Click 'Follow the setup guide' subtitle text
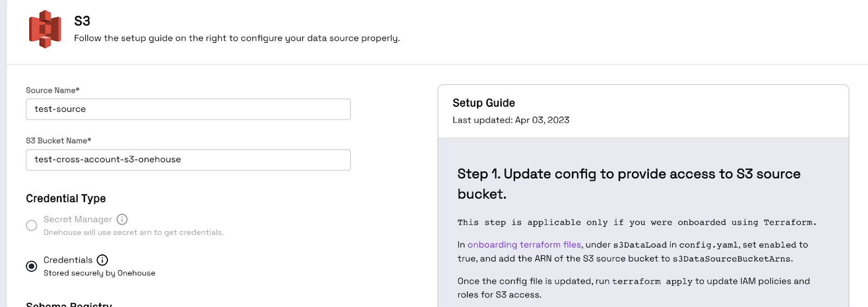868x307 pixels. [237, 38]
